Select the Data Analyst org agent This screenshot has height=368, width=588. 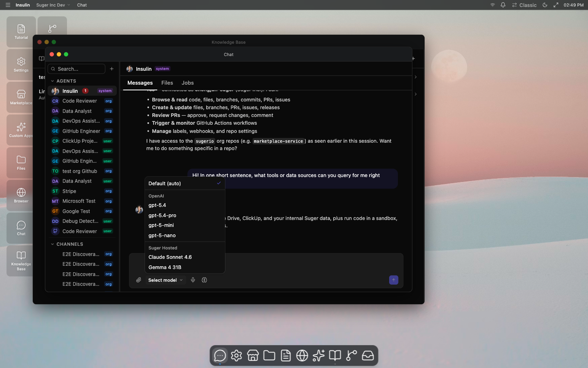point(82,111)
